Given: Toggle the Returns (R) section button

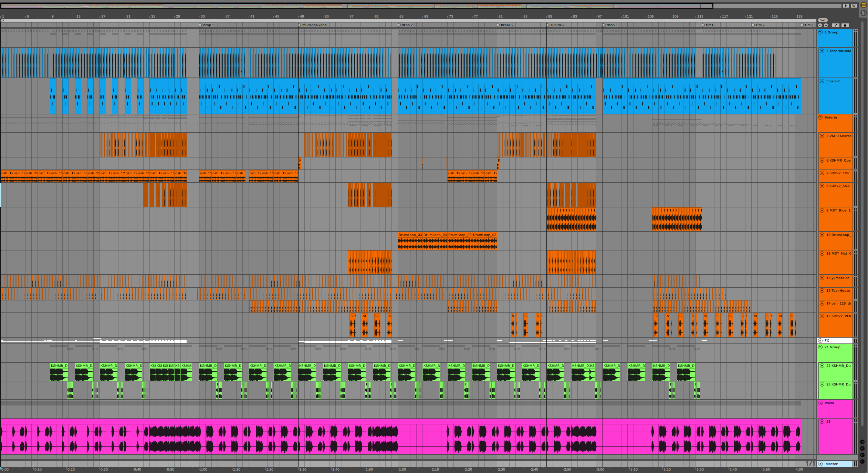Looking at the screenshot, I should point(862,448).
